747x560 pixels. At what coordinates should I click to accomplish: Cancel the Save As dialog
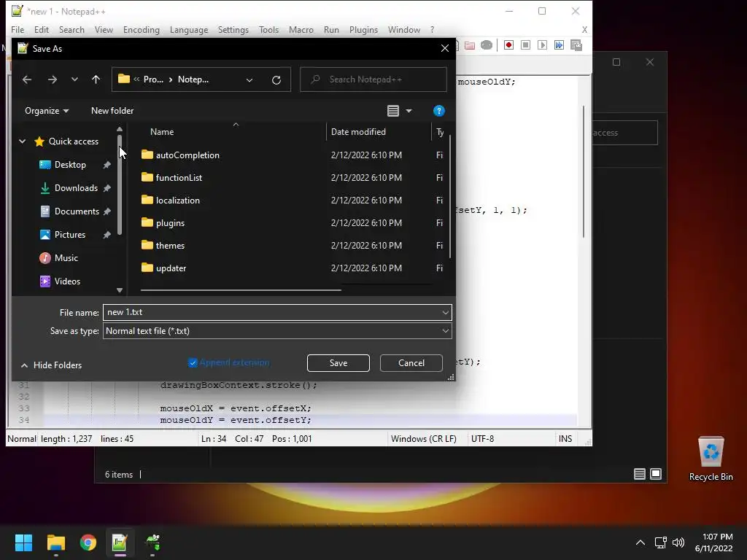(x=411, y=363)
